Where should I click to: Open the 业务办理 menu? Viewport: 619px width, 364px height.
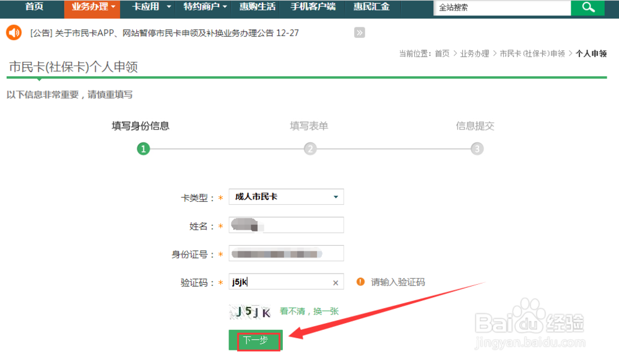[92, 8]
